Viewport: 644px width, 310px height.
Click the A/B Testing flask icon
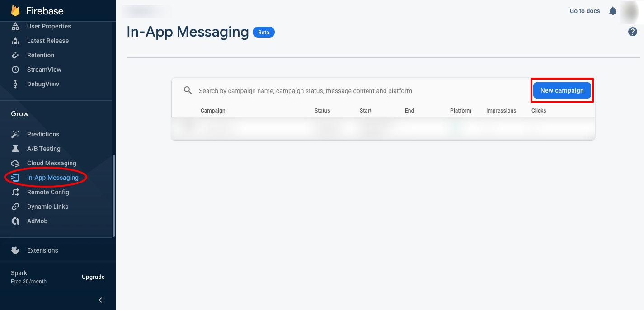(x=15, y=149)
